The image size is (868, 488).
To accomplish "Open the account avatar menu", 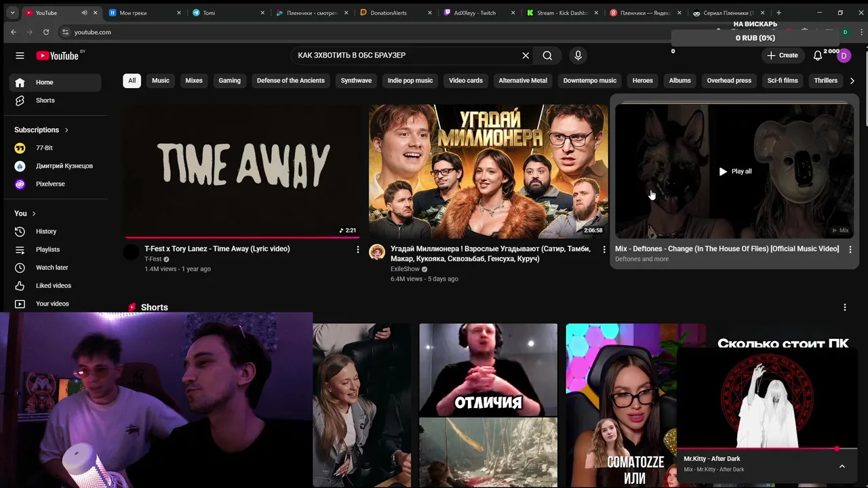I will coord(844,56).
